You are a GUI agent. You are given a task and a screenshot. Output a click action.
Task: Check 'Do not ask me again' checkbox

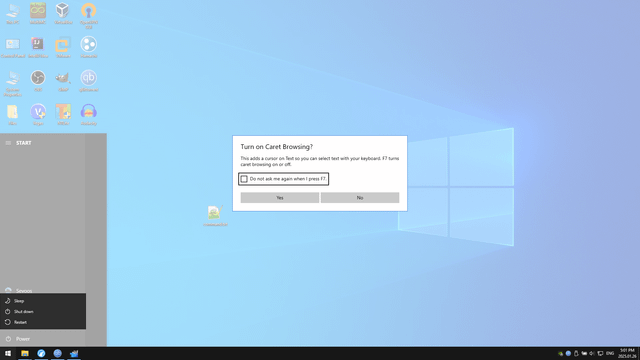tap(244, 179)
